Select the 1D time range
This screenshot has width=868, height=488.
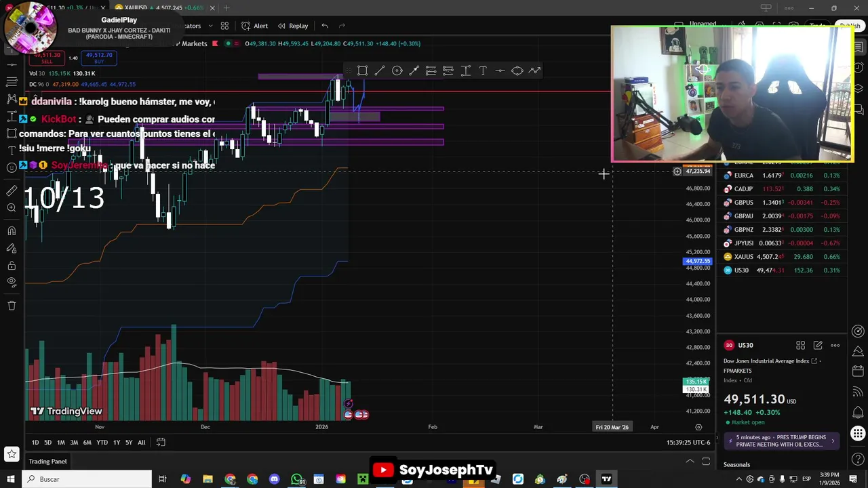tap(35, 443)
